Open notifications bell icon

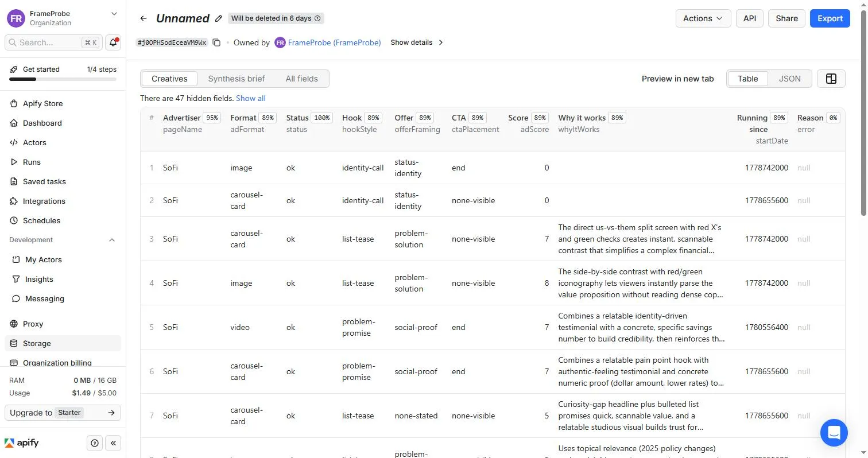pyautogui.click(x=113, y=42)
